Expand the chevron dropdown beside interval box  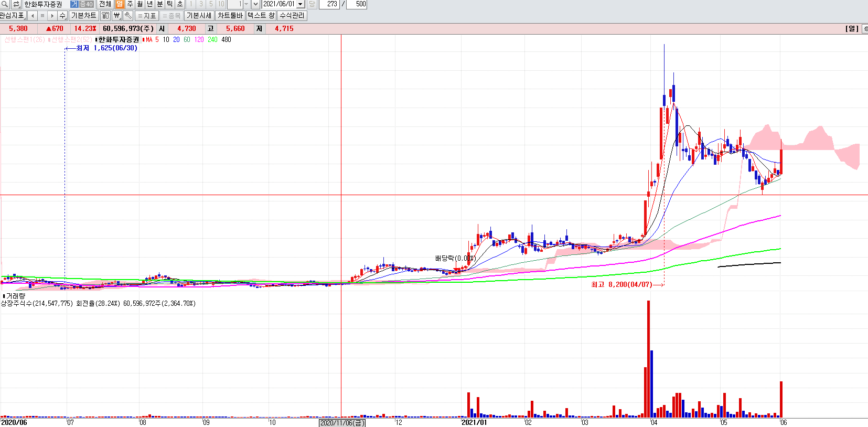click(255, 4)
